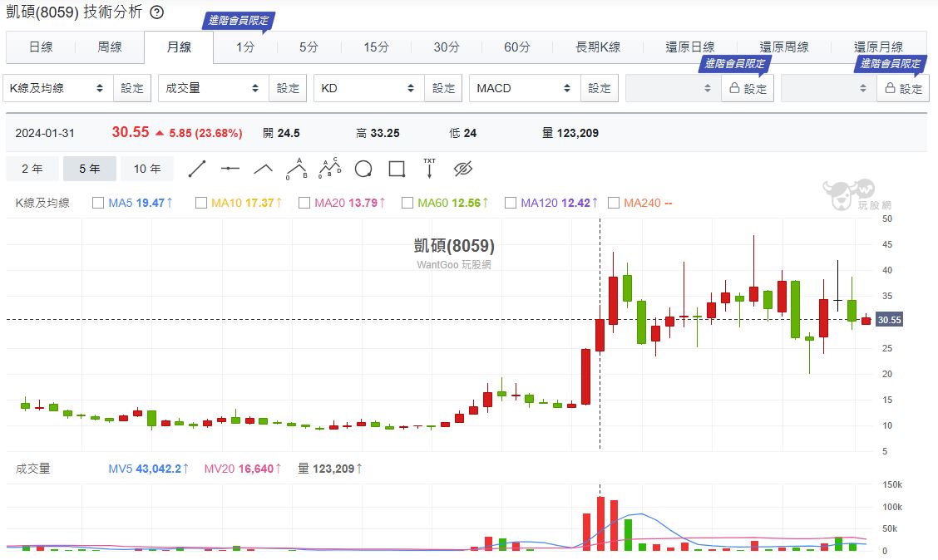Click 設定 button next to KD
Image resolution: width=938 pixels, height=560 pixels.
(444, 88)
